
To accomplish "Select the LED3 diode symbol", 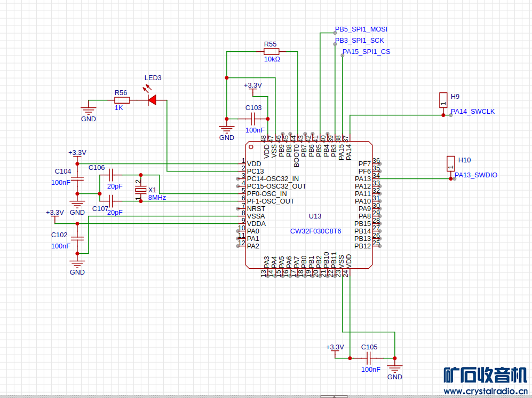I will point(152,99).
